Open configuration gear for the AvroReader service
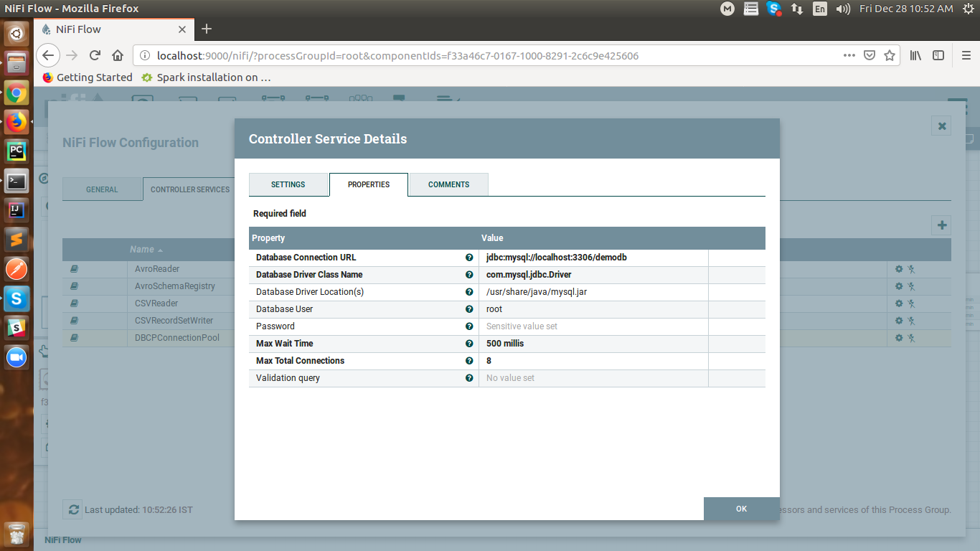The height and width of the screenshot is (551, 980). point(898,268)
